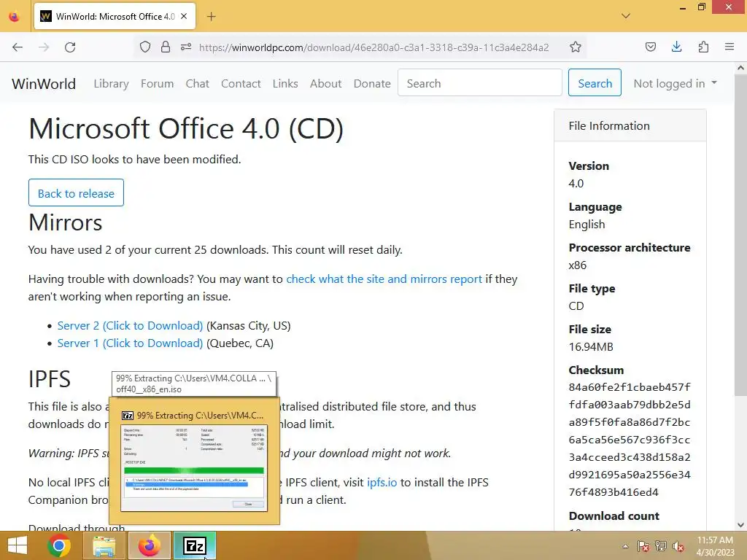Open the Save to Pocket icon
Viewport: 747px width, 560px height.
pyautogui.click(x=650, y=47)
